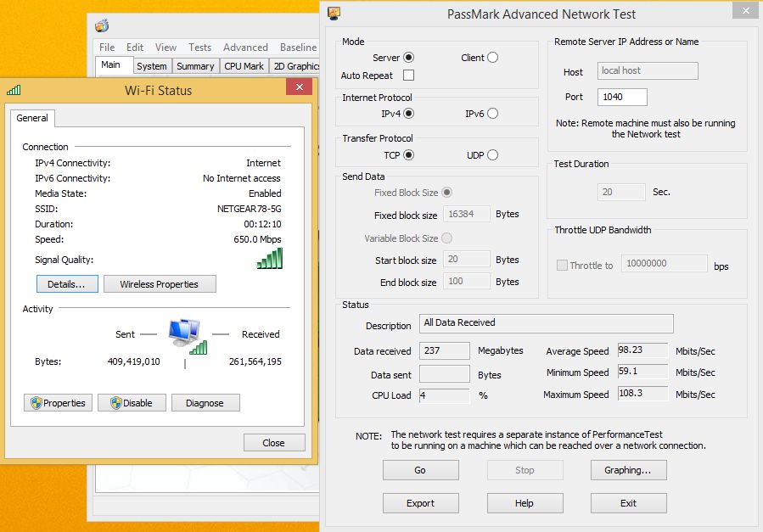Switch to the 2D Graphics tab
Screen dimensions: 763x532
[x=295, y=66]
